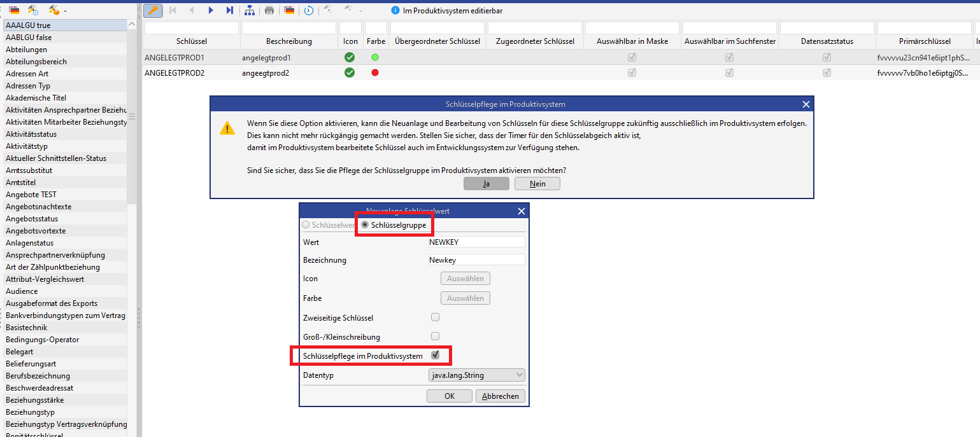Click the red Farbe dot for ANGELEGTPROD2

[x=375, y=73]
